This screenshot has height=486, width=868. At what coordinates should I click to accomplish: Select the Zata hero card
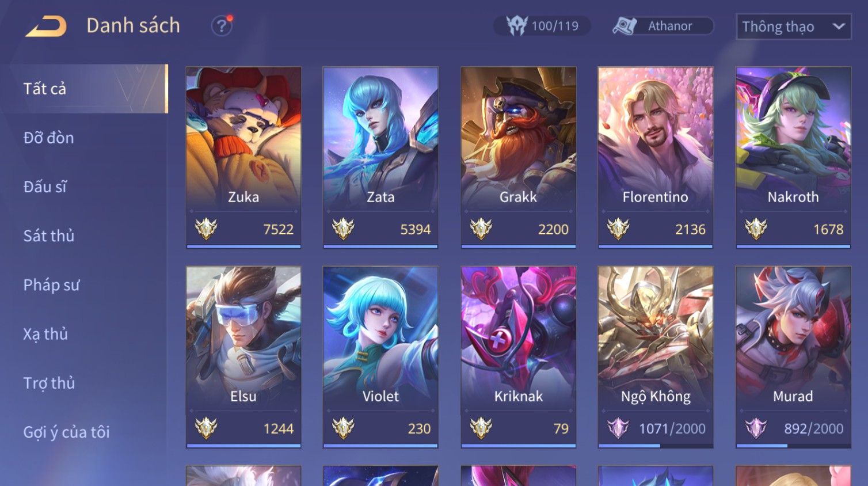[380, 157]
